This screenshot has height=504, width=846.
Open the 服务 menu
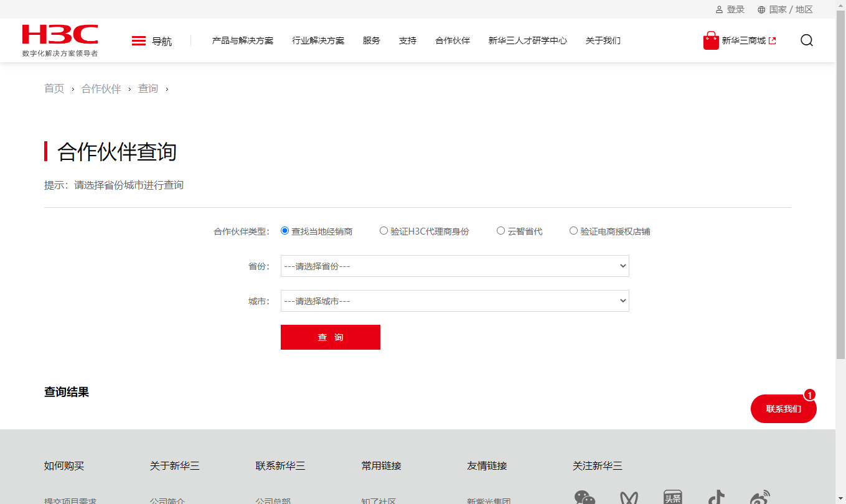pyautogui.click(x=372, y=41)
